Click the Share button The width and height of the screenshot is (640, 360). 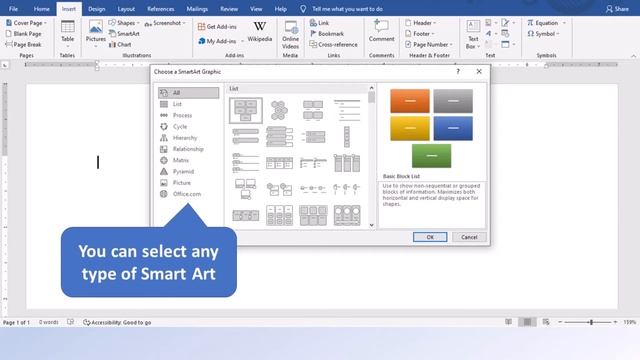click(x=617, y=9)
